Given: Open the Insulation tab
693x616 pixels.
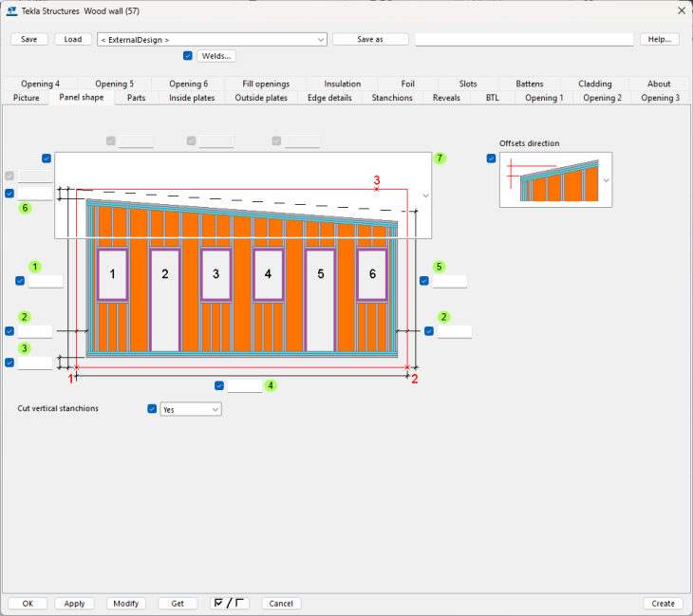Looking at the screenshot, I should click(342, 84).
